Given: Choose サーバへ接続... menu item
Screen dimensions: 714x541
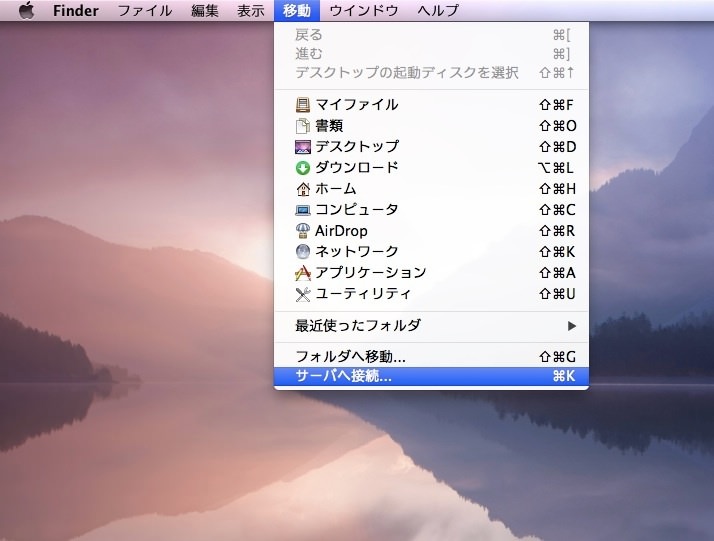Looking at the screenshot, I should coord(431,377).
